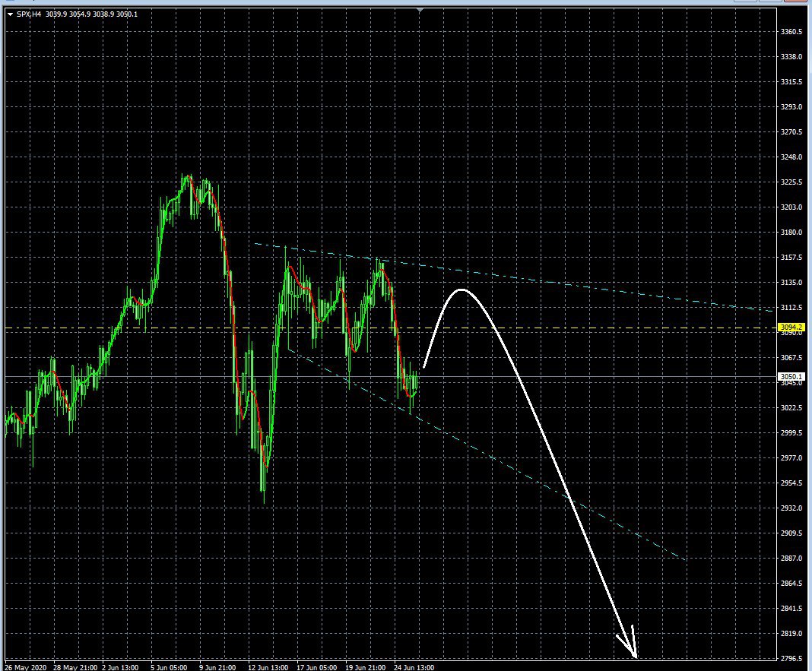The image size is (812, 671).
Task: Click the SPX,H4 chart title text
Action: click(29, 14)
